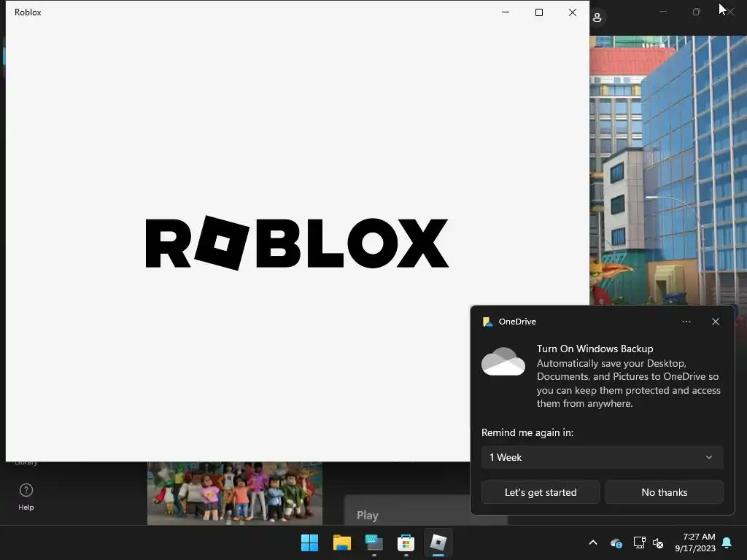
Task: Open the Store account profile icon
Action: tap(597, 17)
